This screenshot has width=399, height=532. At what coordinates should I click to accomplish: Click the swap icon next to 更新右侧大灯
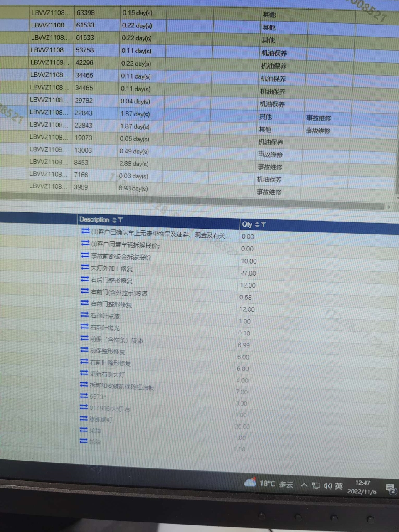pyautogui.click(x=84, y=373)
